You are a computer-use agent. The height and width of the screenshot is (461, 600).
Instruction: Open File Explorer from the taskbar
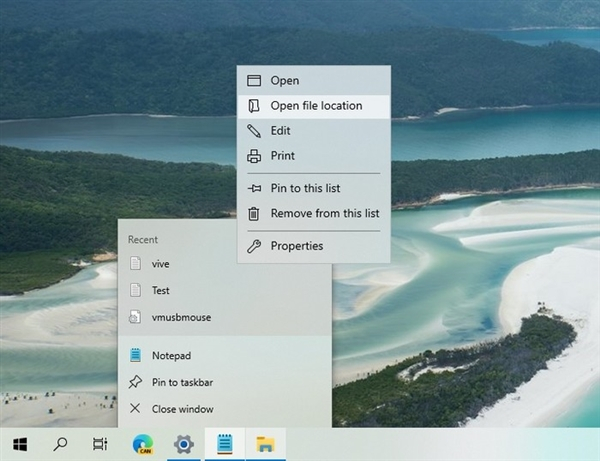[x=265, y=443]
